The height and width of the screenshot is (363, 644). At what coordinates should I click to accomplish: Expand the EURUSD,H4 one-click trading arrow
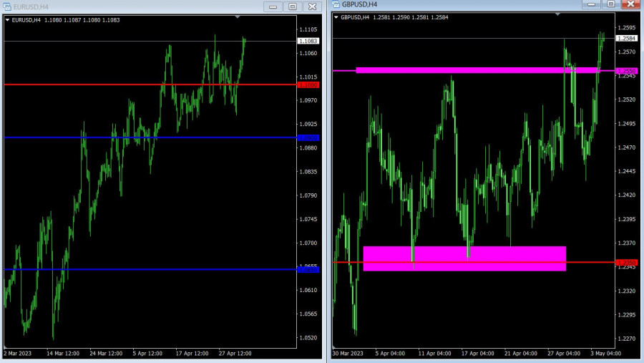coord(7,20)
